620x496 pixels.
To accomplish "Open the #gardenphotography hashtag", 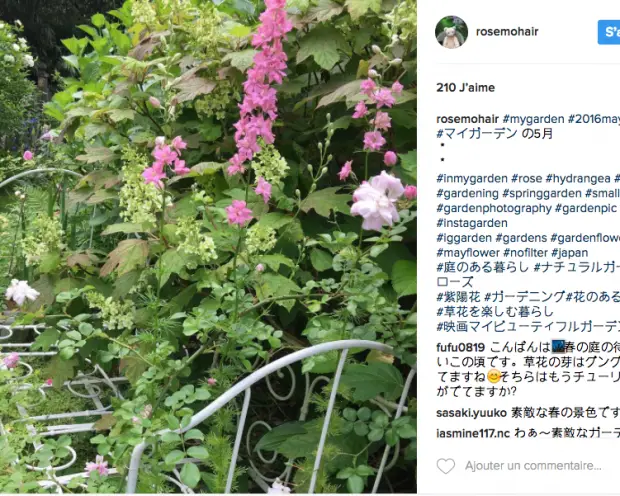I will tap(494, 208).
